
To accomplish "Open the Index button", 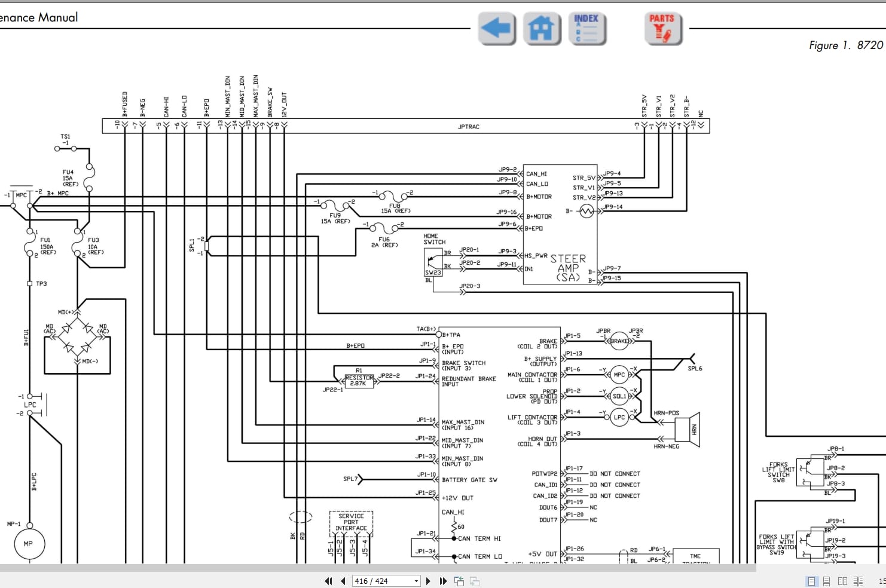I will pos(586,28).
